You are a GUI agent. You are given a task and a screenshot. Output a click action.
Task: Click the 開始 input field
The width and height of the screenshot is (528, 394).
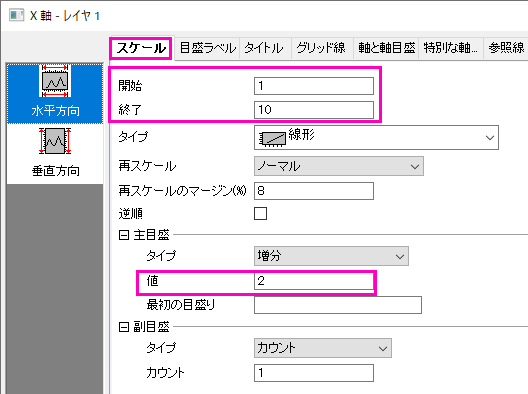tap(314, 86)
